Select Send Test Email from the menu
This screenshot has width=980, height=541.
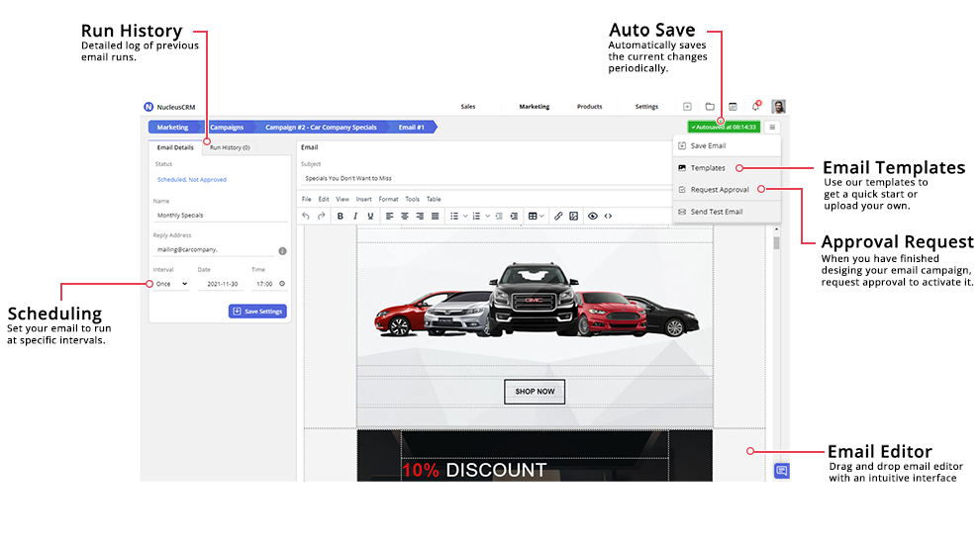click(727, 212)
